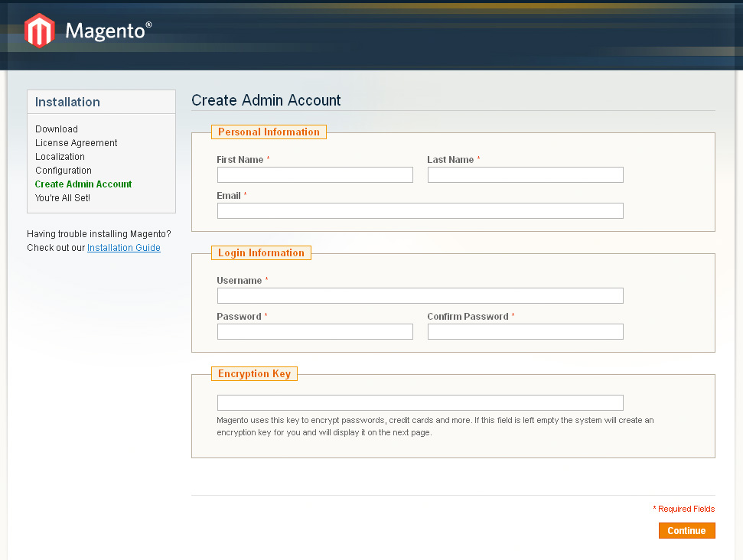This screenshot has height=560, width=743.
Task: Focus the Confirm Password field
Action: pyautogui.click(x=526, y=332)
